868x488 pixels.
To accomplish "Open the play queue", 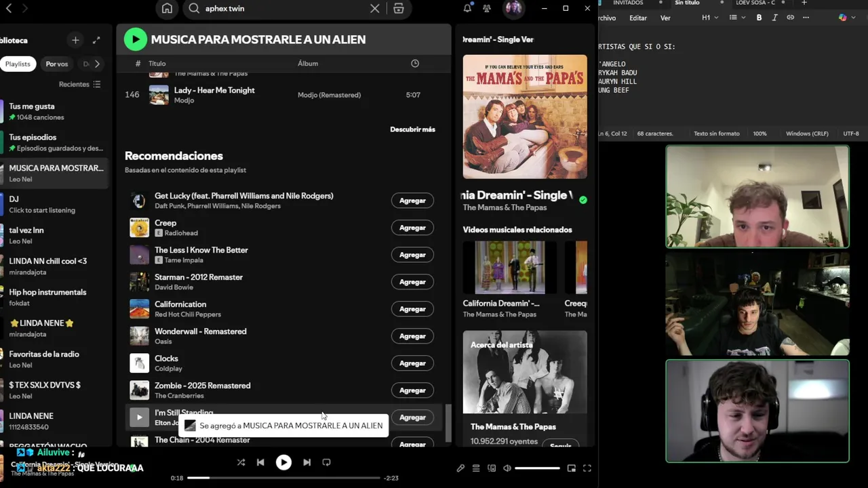I will tap(476, 468).
